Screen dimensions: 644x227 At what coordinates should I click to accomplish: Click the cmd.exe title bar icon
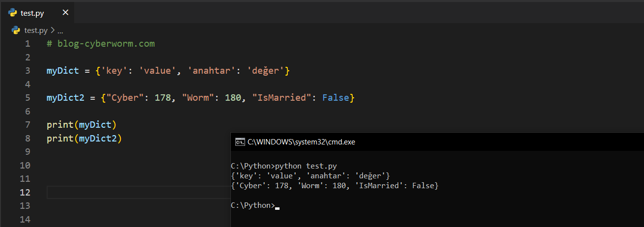pyautogui.click(x=240, y=142)
